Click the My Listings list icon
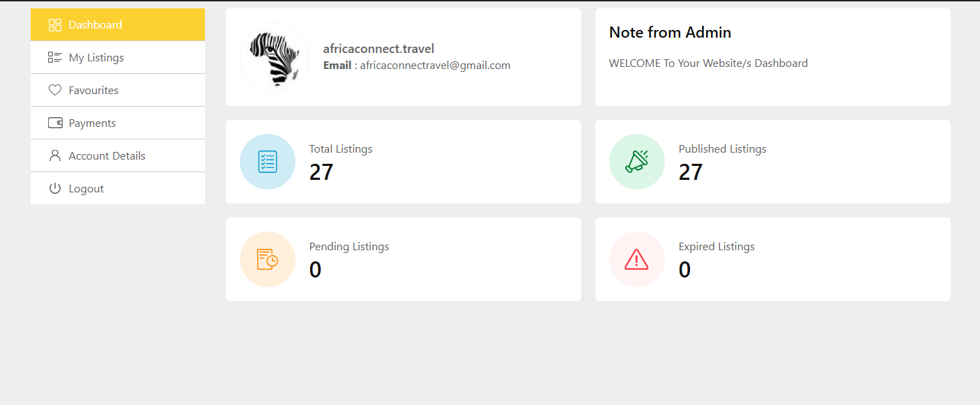 click(55, 58)
